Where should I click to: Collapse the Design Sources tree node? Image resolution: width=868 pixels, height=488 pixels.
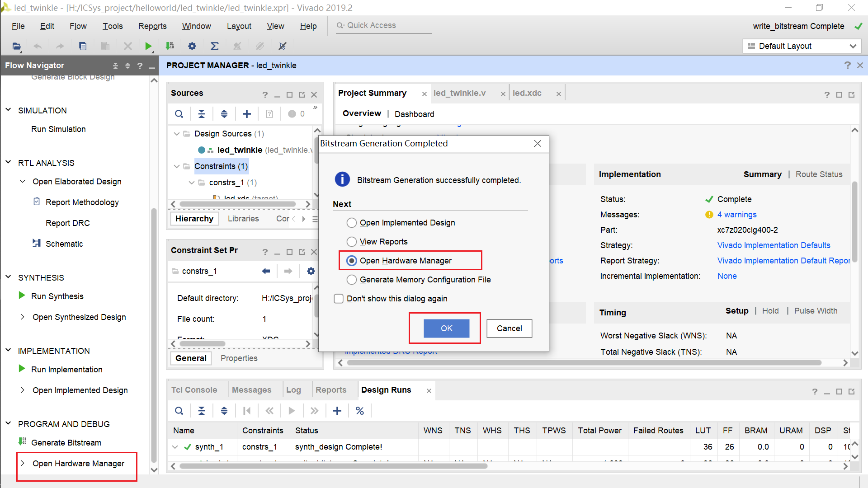click(177, 134)
